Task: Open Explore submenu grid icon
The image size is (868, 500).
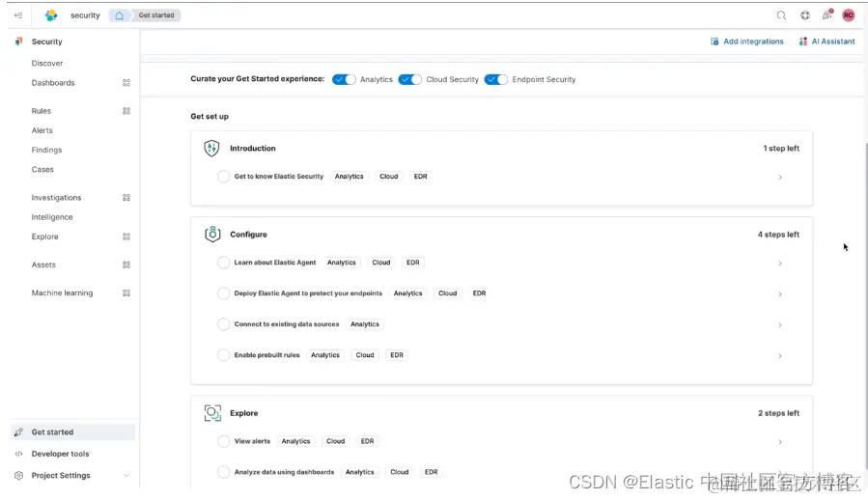Action: [126, 237]
